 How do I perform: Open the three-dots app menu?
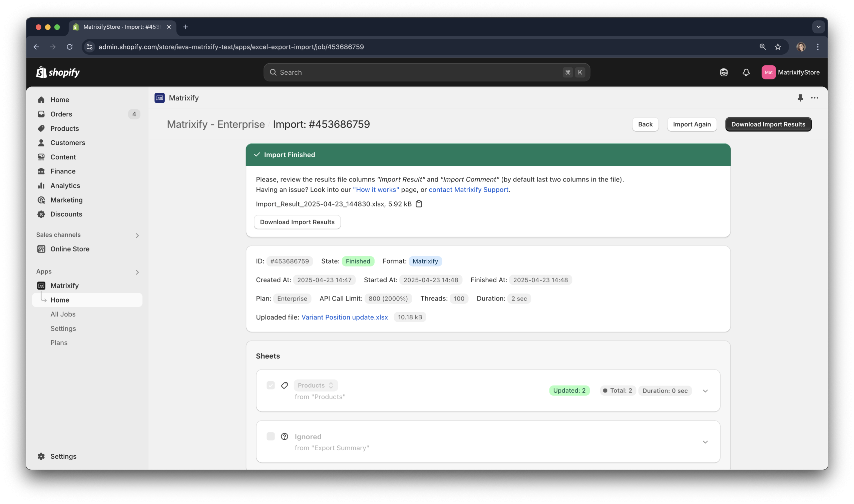(814, 98)
